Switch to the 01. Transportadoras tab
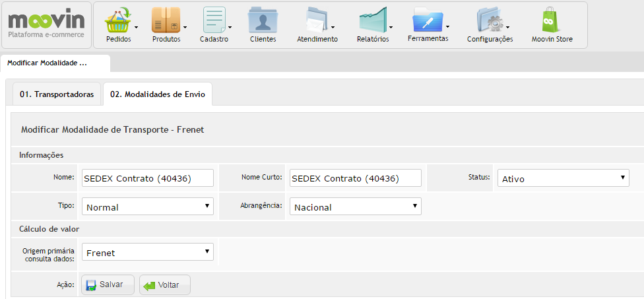644x299 pixels. (x=57, y=94)
